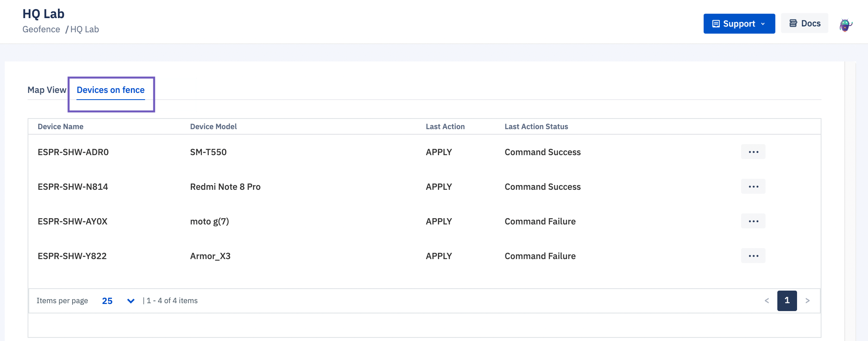Open more actions for ESPR-SHW-AY0X
The image size is (868, 341).
coord(753,221)
